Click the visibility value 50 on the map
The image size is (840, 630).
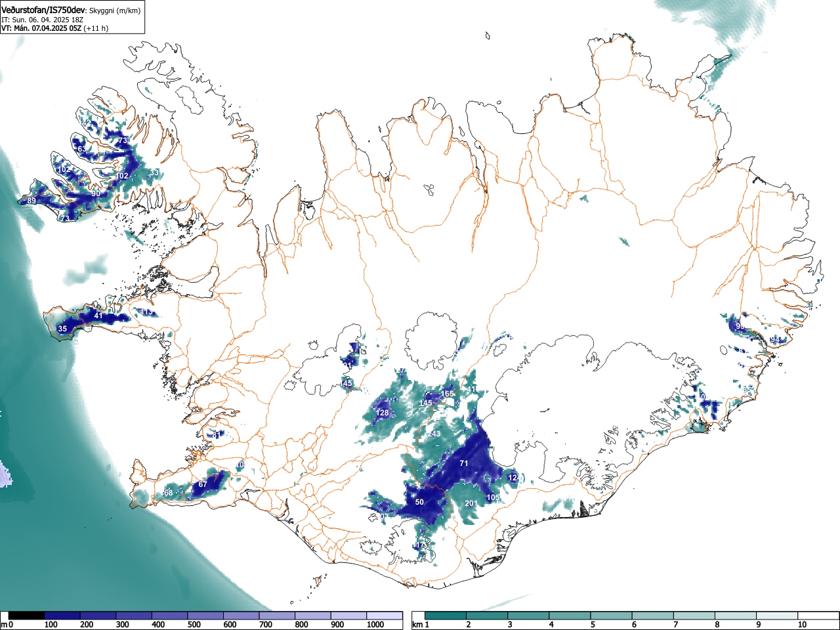419,502
